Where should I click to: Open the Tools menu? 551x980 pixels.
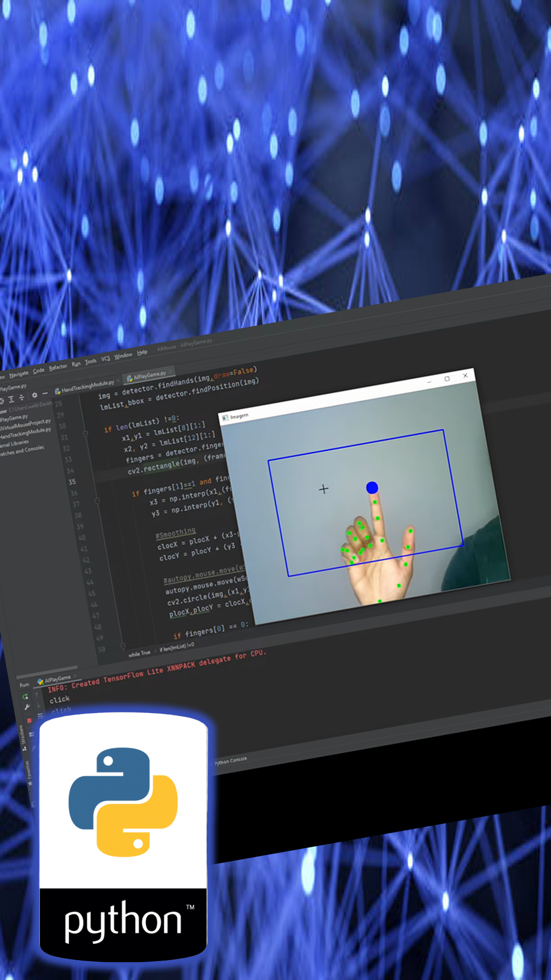(x=91, y=361)
